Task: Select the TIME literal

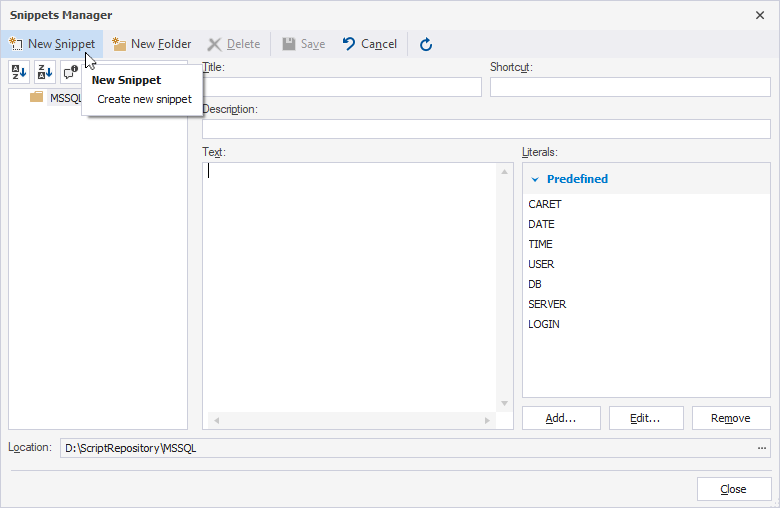Action: 540,244
